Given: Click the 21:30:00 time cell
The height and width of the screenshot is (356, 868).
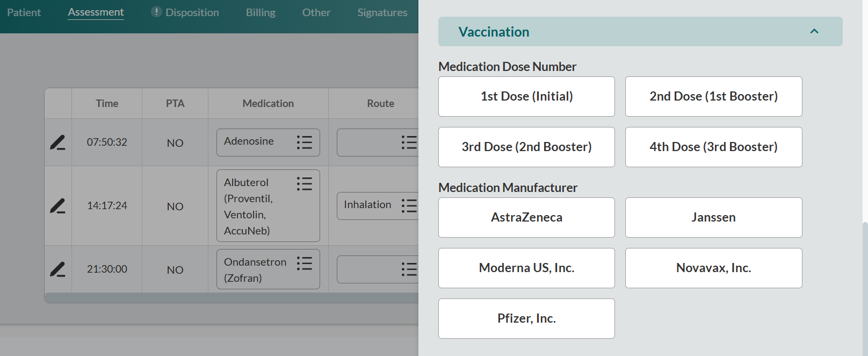Looking at the screenshot, I should (x=106, y=269).
